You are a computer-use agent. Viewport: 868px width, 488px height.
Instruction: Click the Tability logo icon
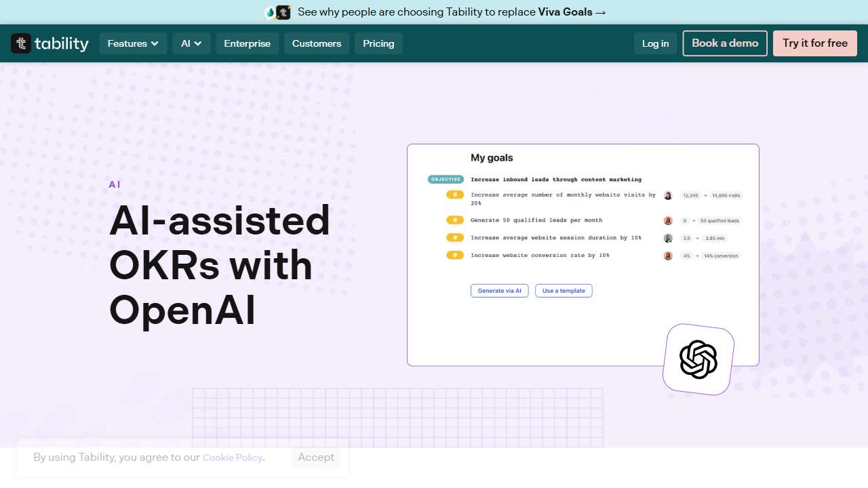click(21, 43)
